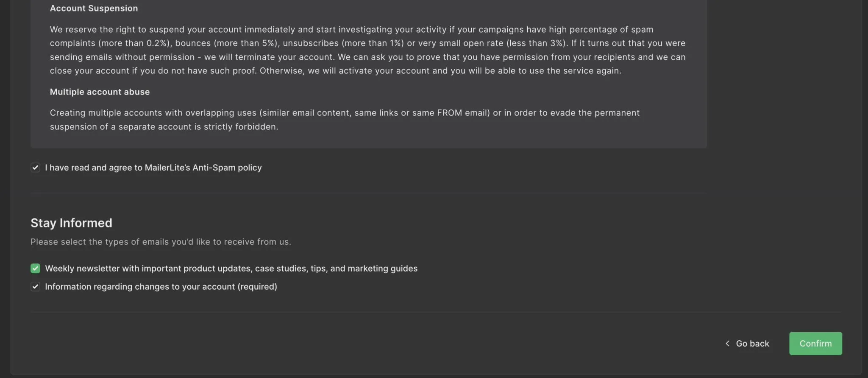Click the word 'MailerLite's' in the agreement label
The width and height of the screenshot is (868, 378).
pos(167,168)
